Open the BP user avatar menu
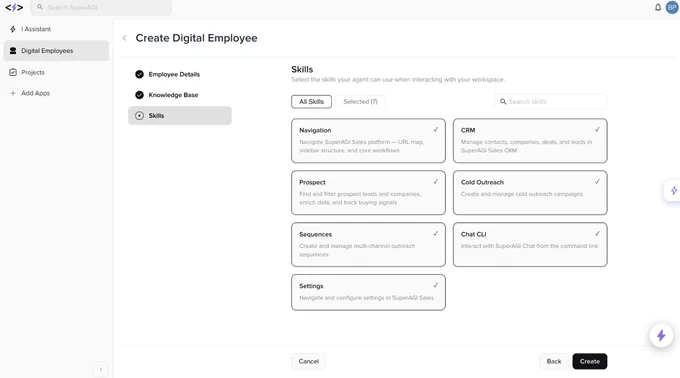 672,7
